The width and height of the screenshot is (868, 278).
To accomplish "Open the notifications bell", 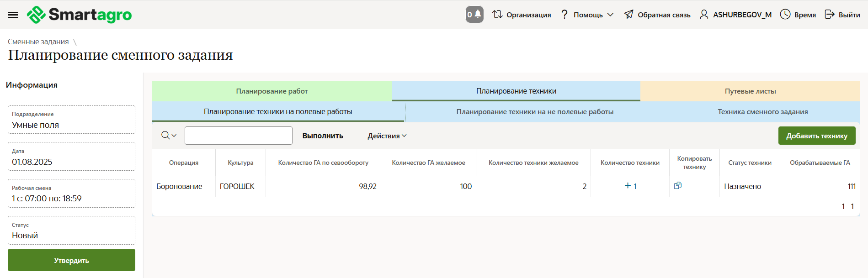I will click(474, 15).
